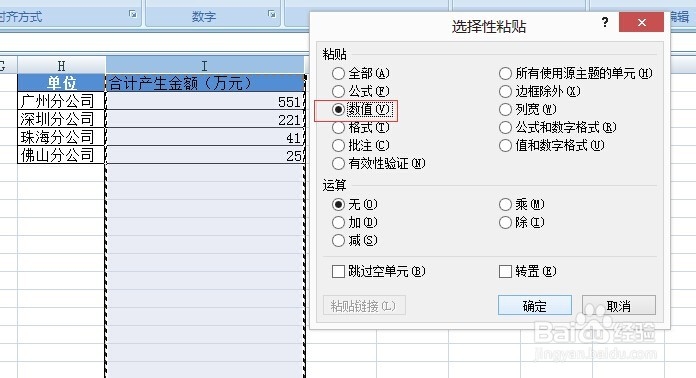Viewport: 696px width, 378px height.
Task: Choose the 加 (D) operation
Action: coord(355,222)
